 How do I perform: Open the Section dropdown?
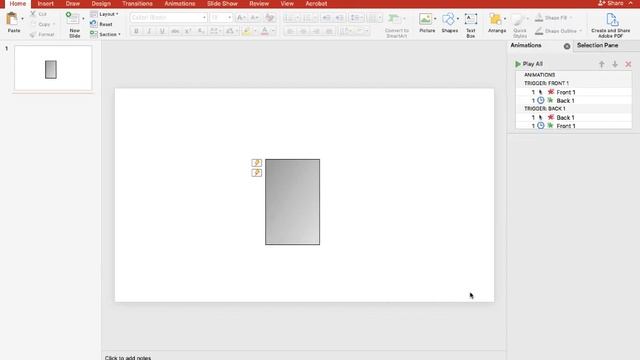[105, 34]
